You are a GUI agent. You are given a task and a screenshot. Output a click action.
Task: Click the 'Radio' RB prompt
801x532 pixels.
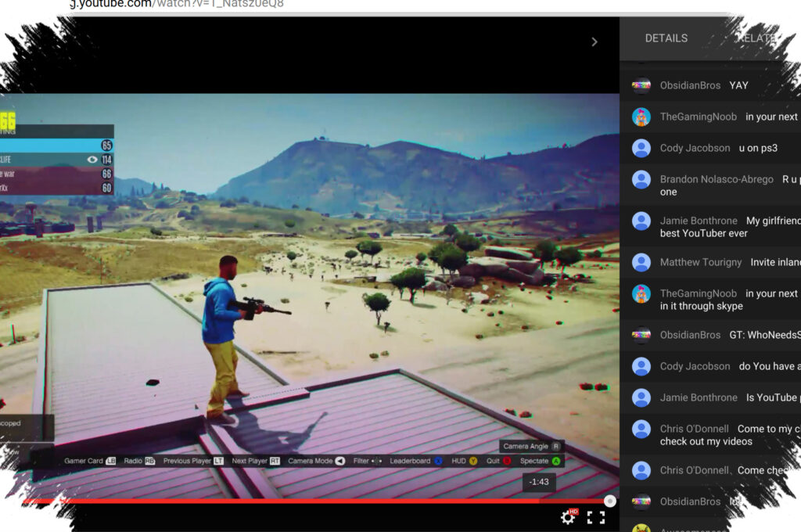pyautogui.click(x=139, y=461)
